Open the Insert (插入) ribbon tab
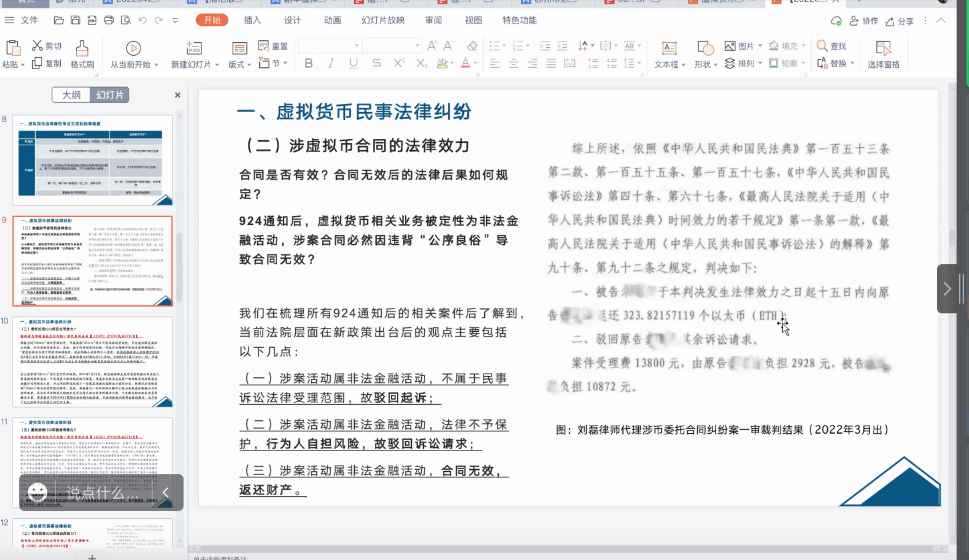The height and width of the screenshot is (560, 969). click(252, 20)
